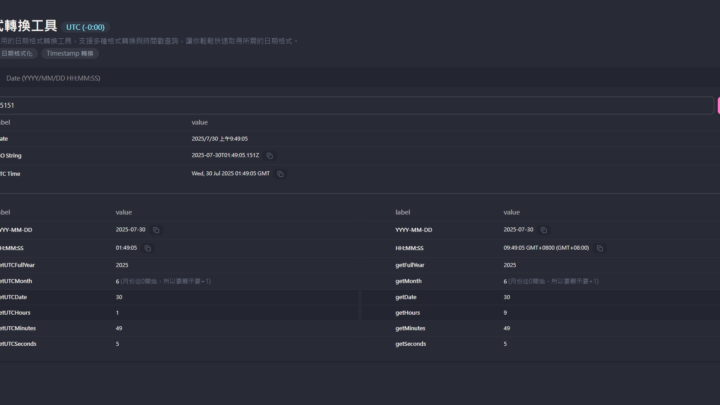This screenshot has width=720, height=405.
Task: Select the getUTCFullYear row value 2025
Action: click(x=122, y=265)
